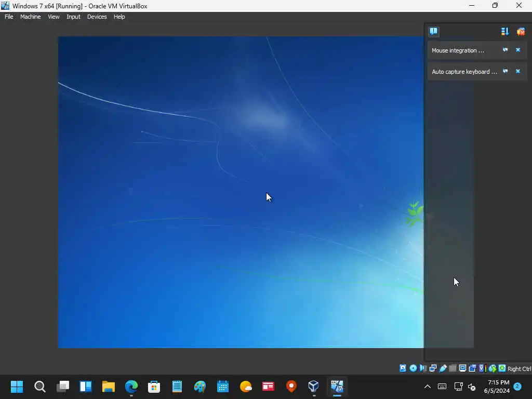This screenshot has width=532, height=399.
Task: Click the audio status icon
Action: [x=423, y=368]
